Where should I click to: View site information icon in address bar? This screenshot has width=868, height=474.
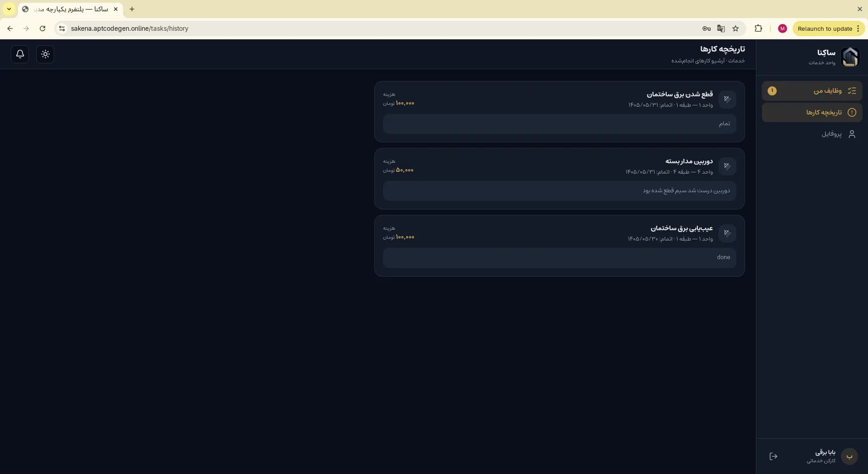[62, 28]
